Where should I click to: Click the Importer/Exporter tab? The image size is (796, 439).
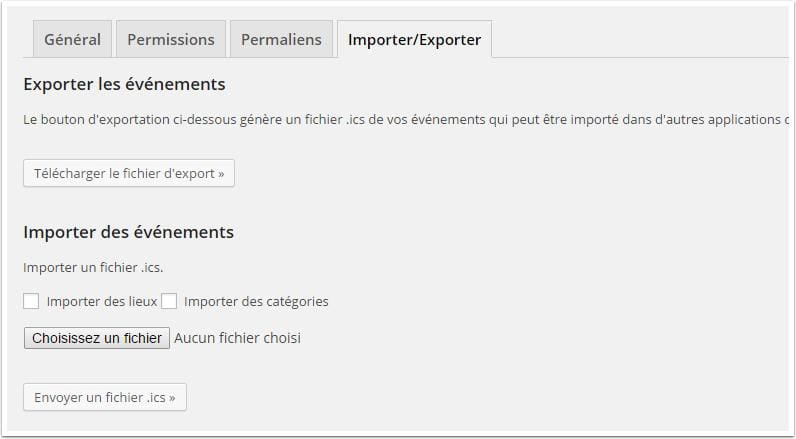(414, 40)
